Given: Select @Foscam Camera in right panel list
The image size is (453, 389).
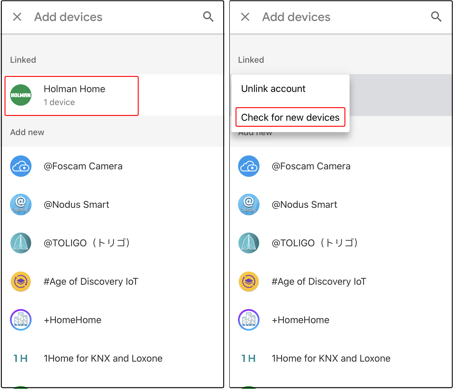Looking at the screenshot, I should pyautogui.click(x=341, y=166).
